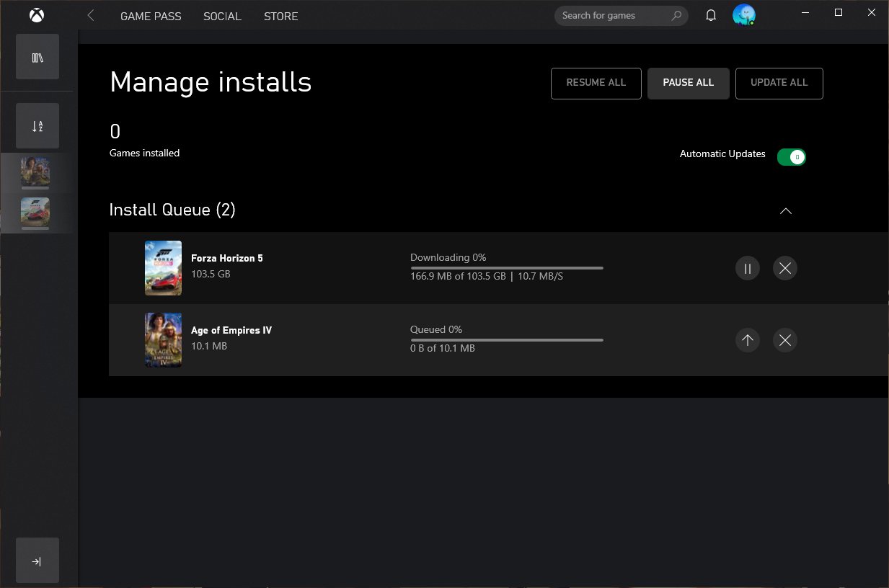Click the Install Queue (2) heading
The image size is (889, 588).
pyautogui.click(x=172, y=210)
